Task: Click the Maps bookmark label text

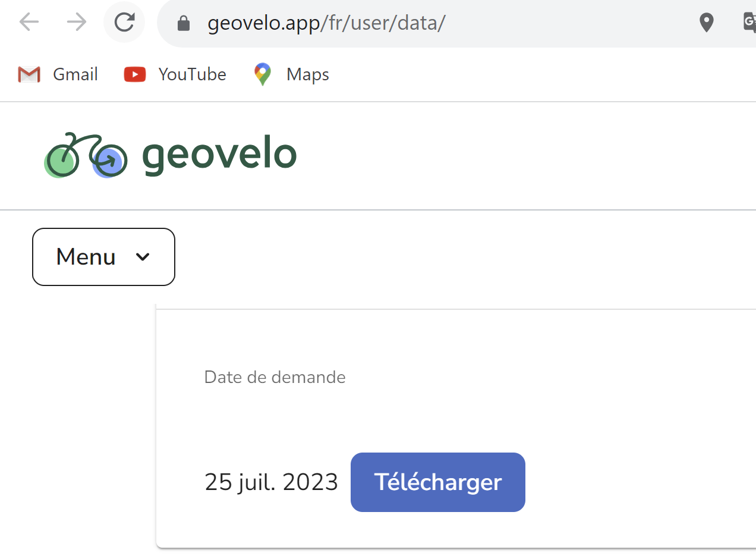Action: click(x=308, y=74)
